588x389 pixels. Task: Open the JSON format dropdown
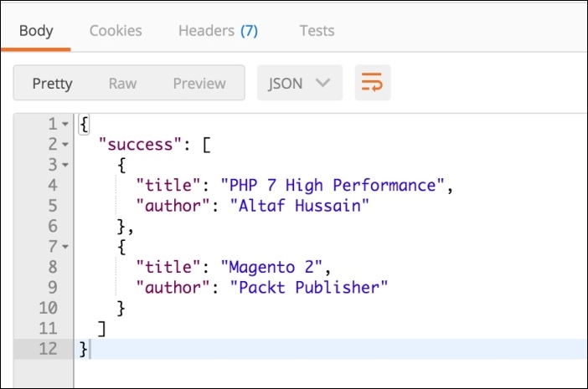[x=300, y=83]
